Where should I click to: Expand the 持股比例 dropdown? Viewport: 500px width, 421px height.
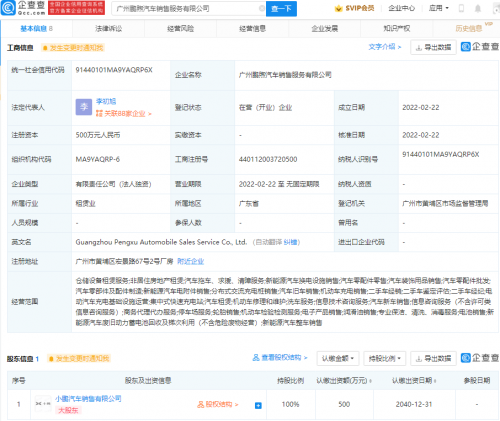coord(384,359)
